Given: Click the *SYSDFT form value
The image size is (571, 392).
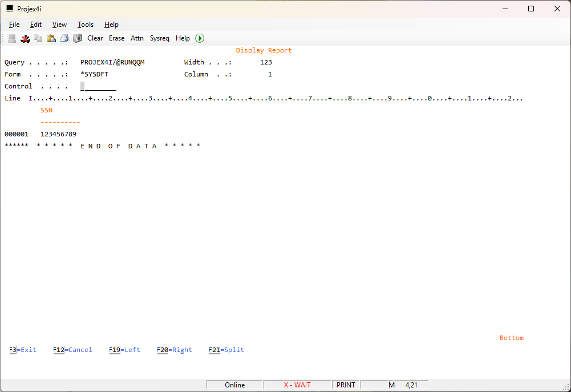Looking at the screenshot, I should (x=94, y=74).
